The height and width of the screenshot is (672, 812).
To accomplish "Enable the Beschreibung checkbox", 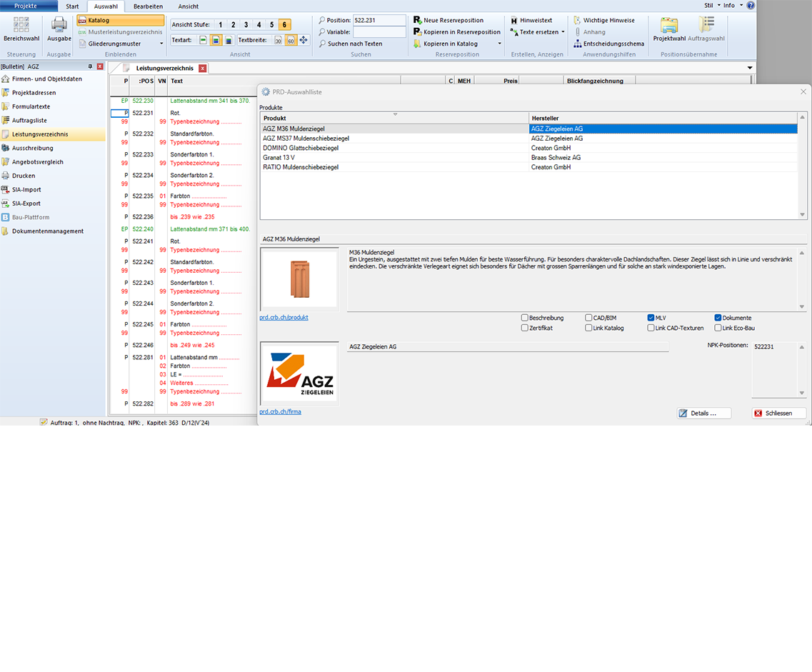I will 525,318.
